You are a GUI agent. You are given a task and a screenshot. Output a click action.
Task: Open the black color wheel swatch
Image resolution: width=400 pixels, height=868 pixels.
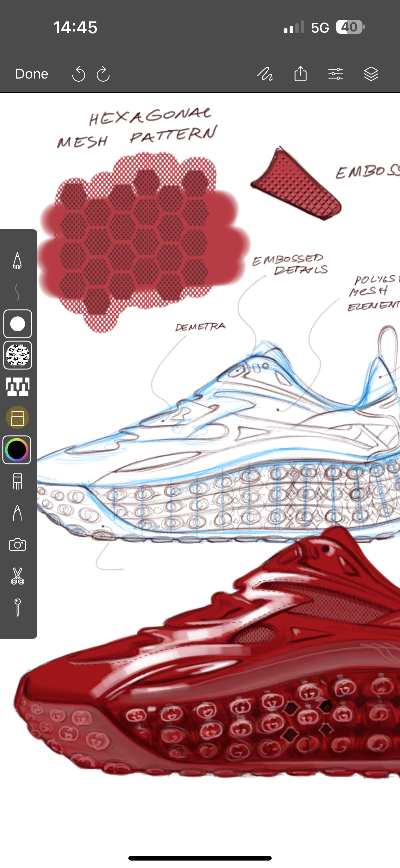pos(17,450)
